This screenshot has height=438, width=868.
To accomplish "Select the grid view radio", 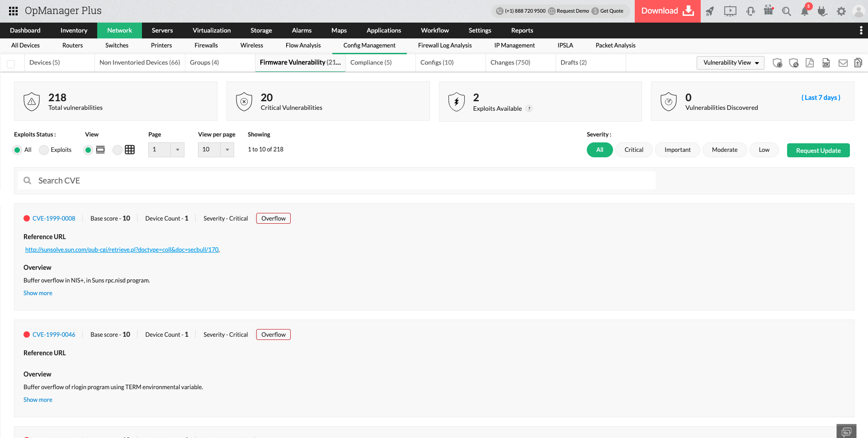I will tap(118, 150).
